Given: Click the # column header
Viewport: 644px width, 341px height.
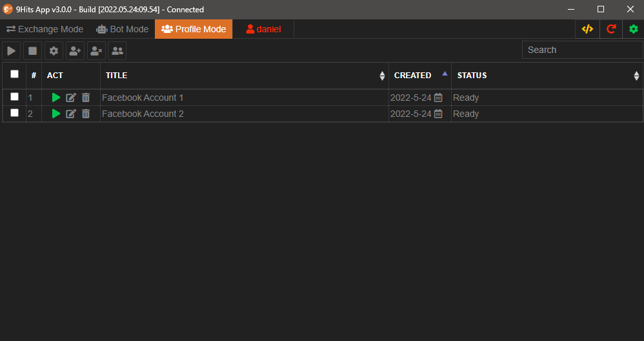Looking at the screenshot, I should pyautogui.click(x=34, y=75).
